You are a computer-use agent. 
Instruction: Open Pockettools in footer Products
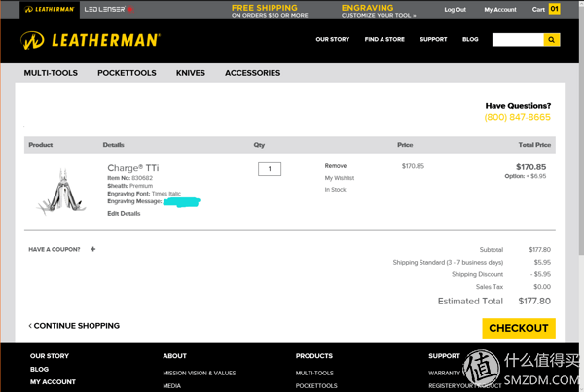(316, 386)
